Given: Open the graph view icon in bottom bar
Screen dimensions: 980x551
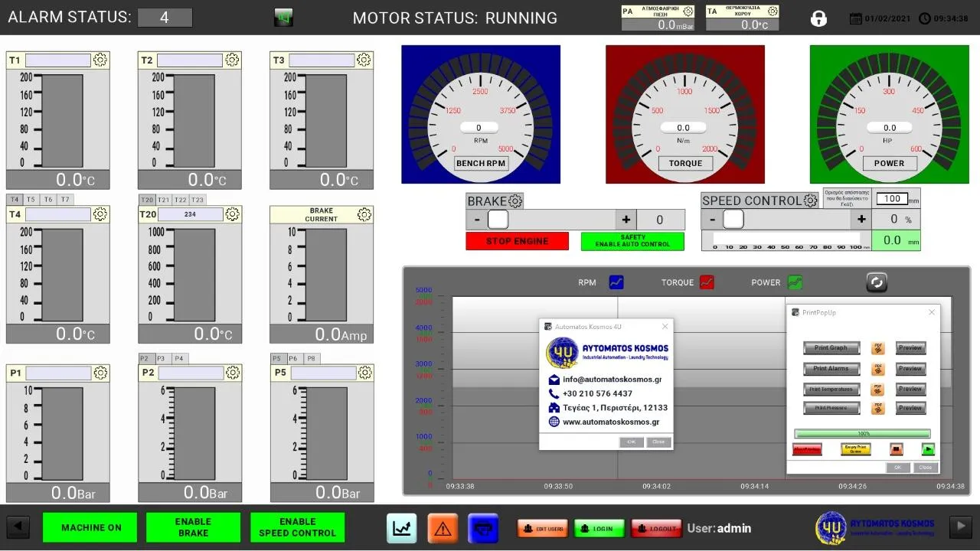Looking at the screenshot, I should tap(401, 528).
